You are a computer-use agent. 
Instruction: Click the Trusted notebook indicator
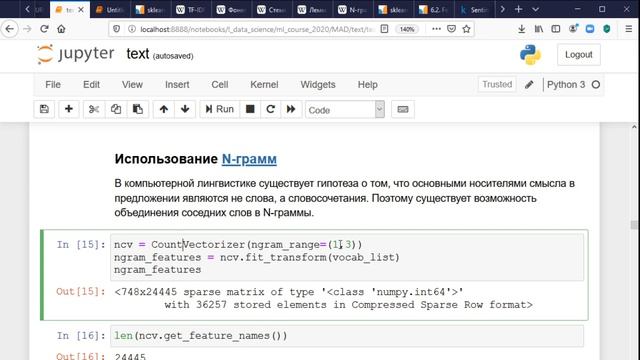point(497,84)
